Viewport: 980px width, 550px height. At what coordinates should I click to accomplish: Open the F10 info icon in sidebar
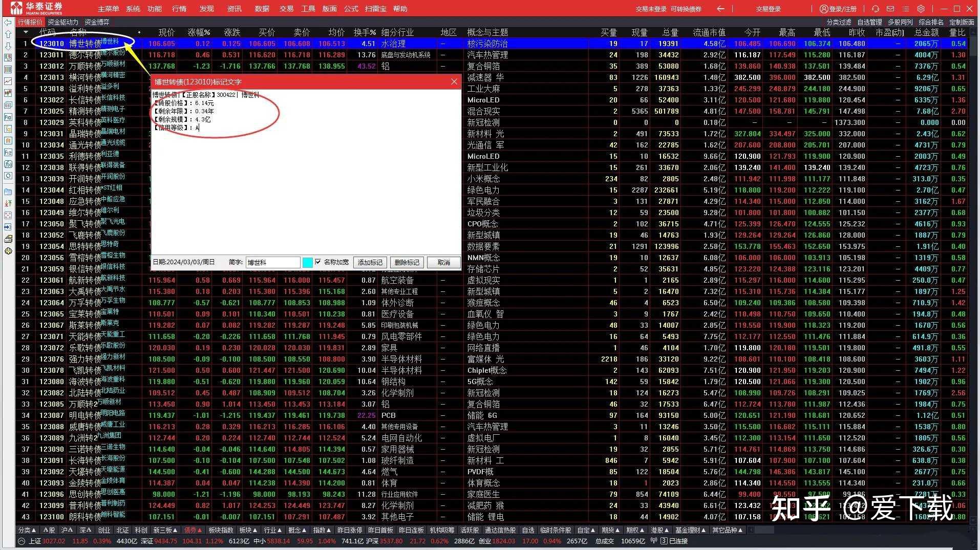tap(8, 117)
